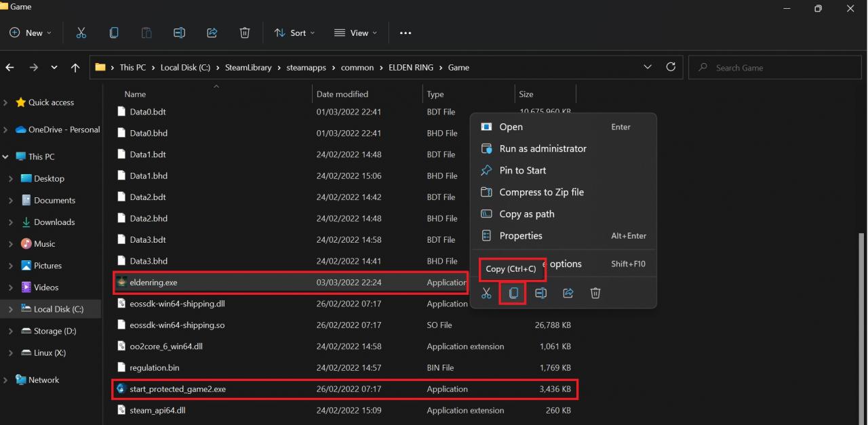Select Desktop in the navigation pane
The width and height of the screenshot is (868, 425).
pos(49,178)
